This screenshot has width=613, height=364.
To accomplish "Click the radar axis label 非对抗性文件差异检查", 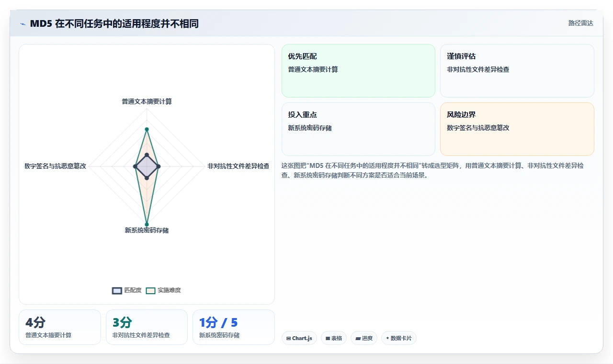I will point(238,166).
